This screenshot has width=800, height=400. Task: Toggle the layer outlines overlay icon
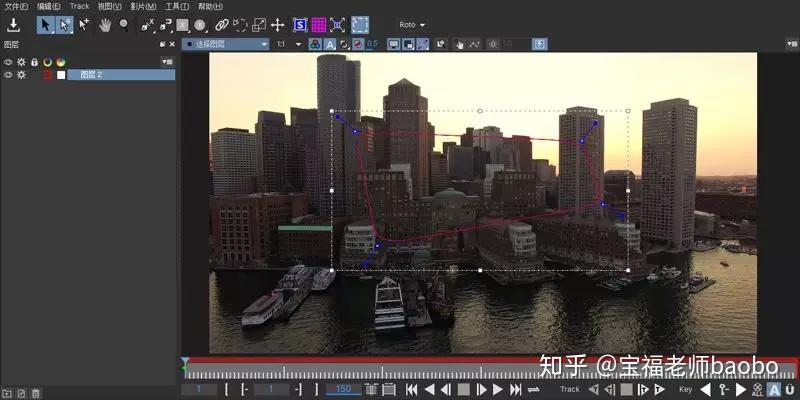point(344,44)
